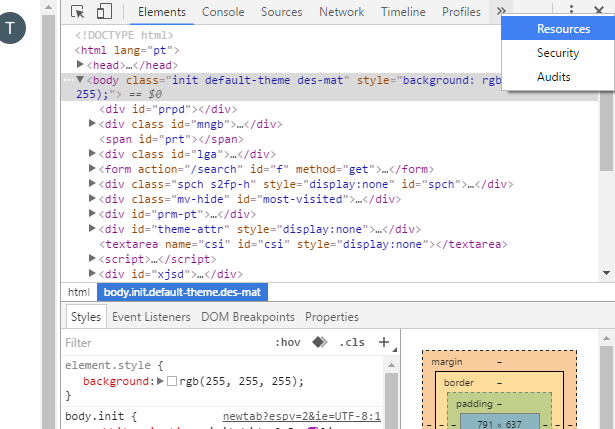Expand the most-visited div node

pyautogui.click(x=92, y=198)
